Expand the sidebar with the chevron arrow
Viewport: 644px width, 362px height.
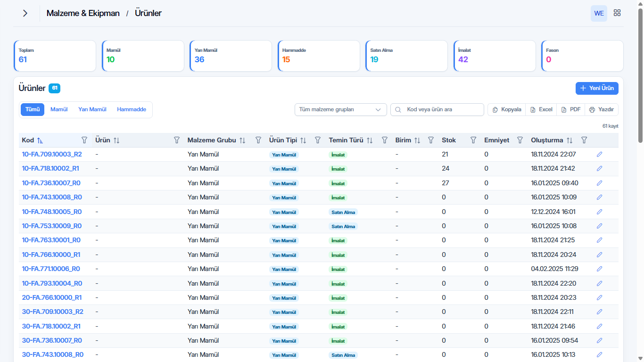tap(25, 13)
